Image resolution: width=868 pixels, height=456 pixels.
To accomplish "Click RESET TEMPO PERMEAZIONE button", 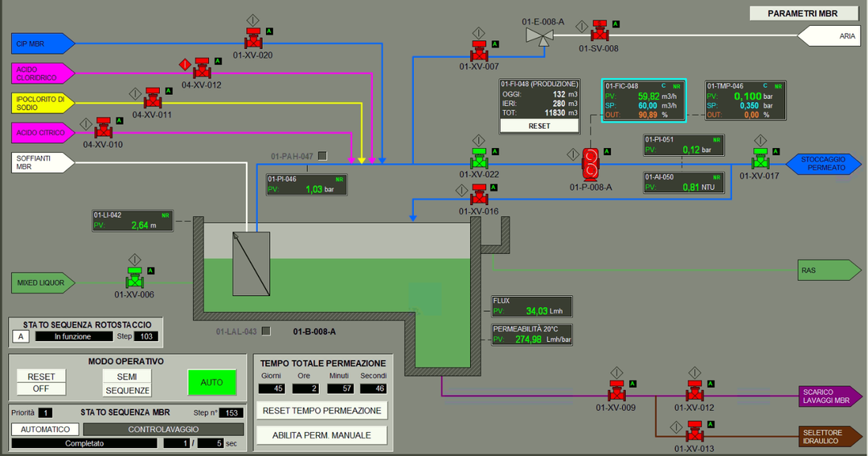I will point(321,411).
